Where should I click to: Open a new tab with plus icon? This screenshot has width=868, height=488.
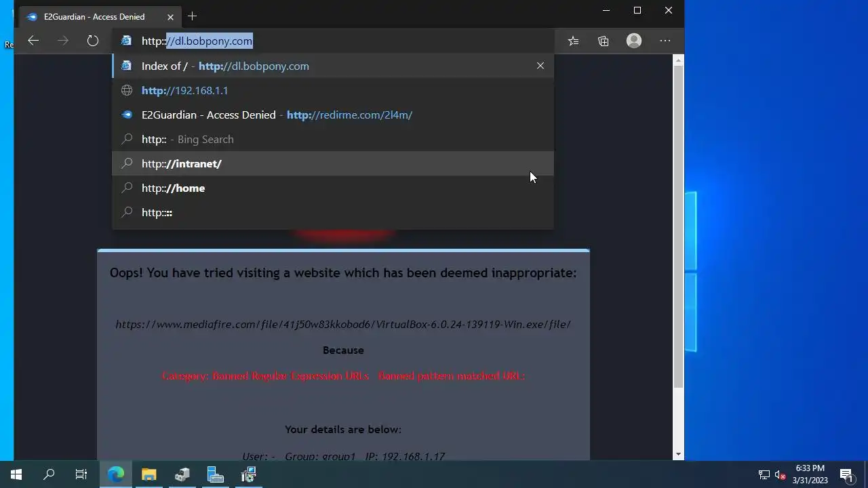coord(193,16)
